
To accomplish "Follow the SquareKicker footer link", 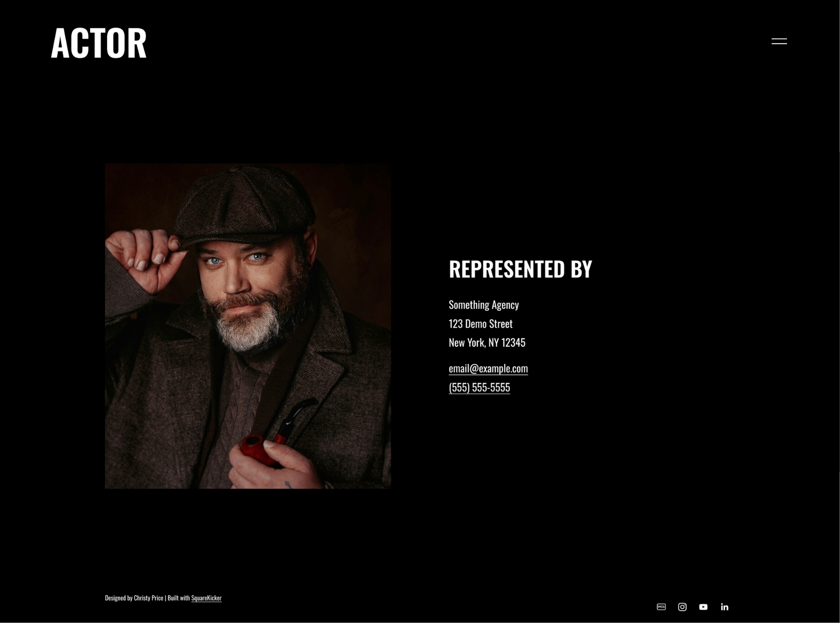I will tap(206, 598).
